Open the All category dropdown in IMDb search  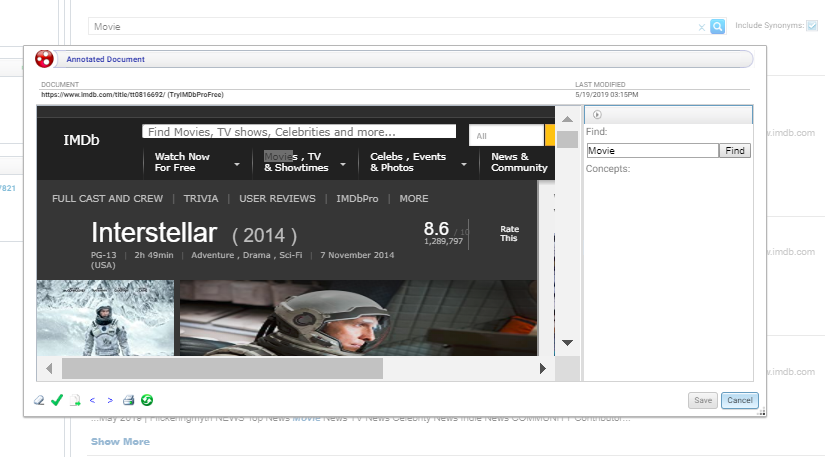506,136
